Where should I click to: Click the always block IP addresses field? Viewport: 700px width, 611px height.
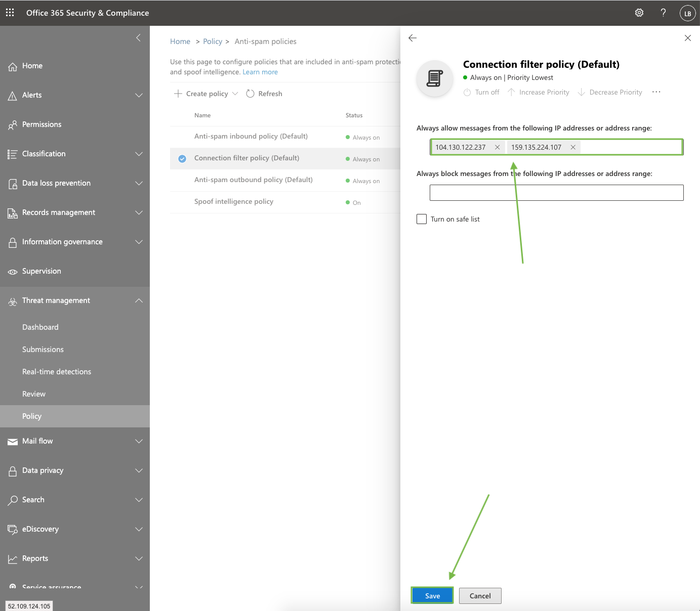pos(556,193)
